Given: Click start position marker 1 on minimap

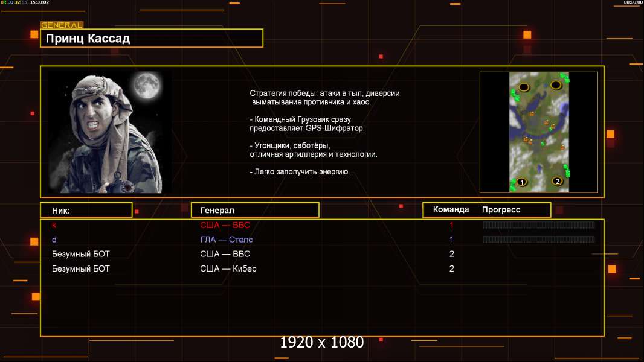Looking at the screenshot, I should pyautogui.click(x=521, y=182).
